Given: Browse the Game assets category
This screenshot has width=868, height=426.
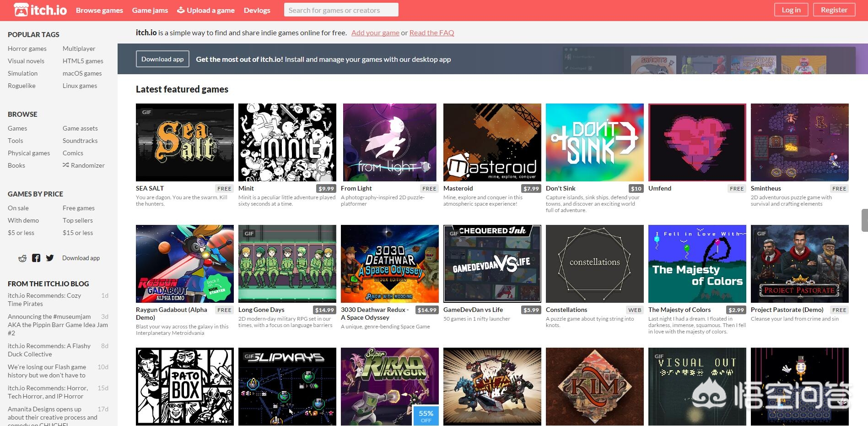Looking at the screenshot, I should [80, 128].
